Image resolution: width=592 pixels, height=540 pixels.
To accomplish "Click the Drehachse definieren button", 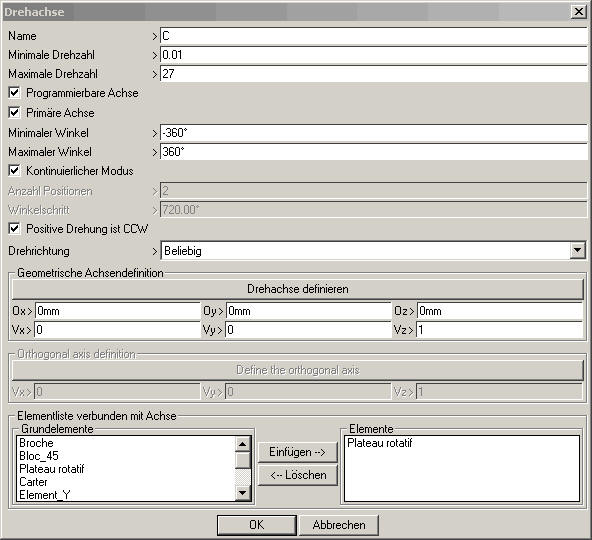I will click(x=298, y=289).
